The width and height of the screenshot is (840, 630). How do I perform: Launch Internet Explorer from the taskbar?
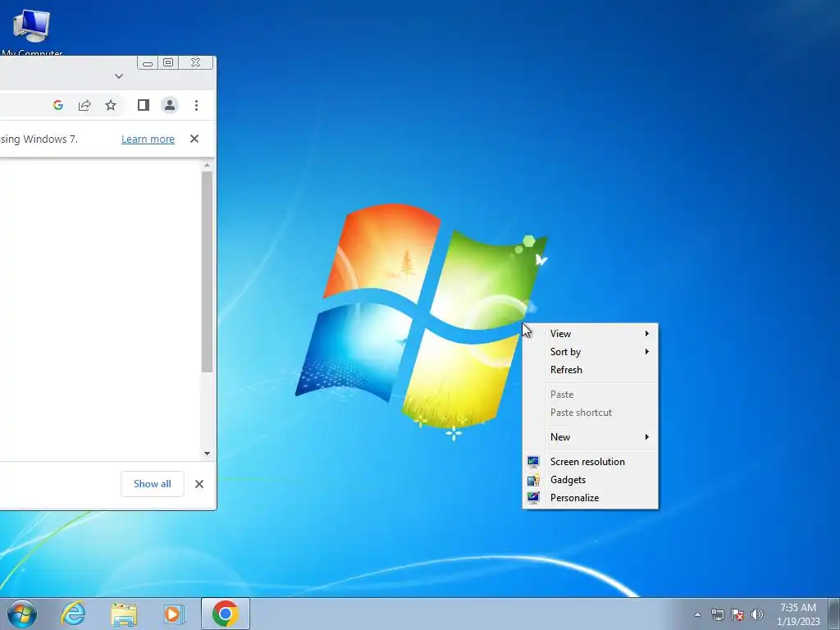[x=73, y=614]
